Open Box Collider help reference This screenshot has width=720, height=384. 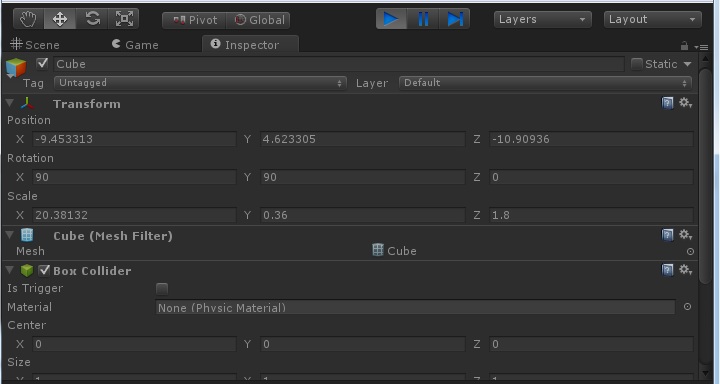(x=667, y=270)
